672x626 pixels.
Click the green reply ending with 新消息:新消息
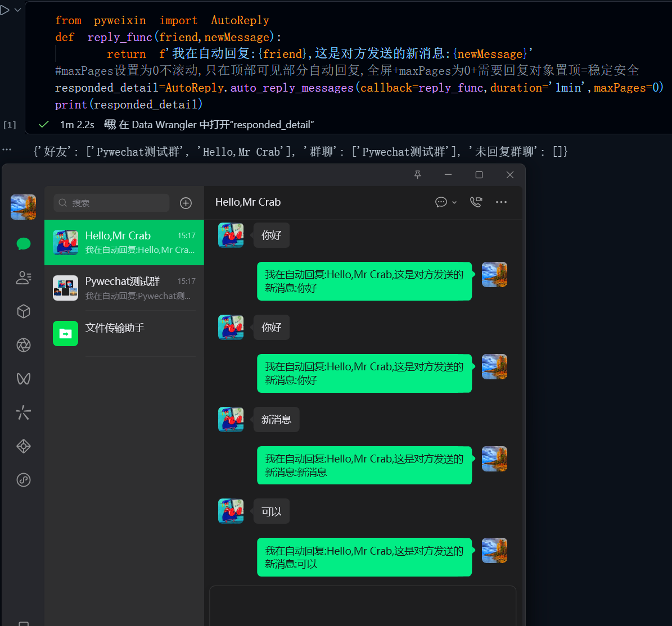pos(364,465)
